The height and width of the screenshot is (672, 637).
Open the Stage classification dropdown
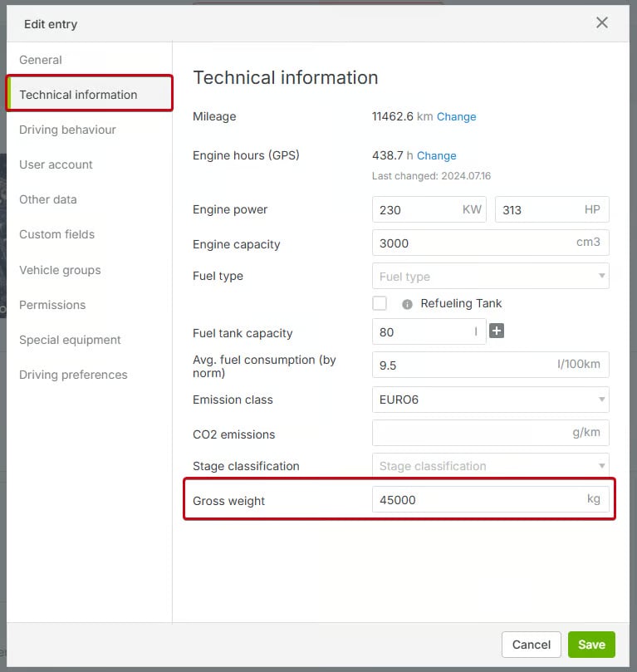[x=490, y=466]
